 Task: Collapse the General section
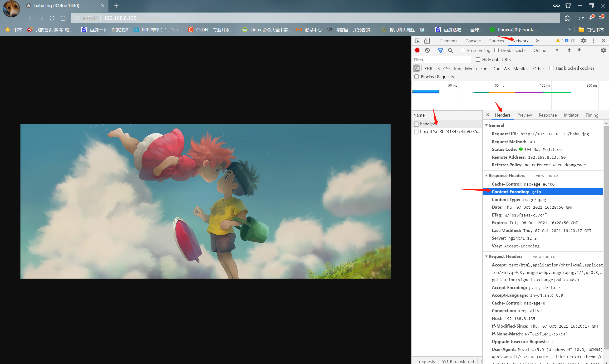tap(486, 125)
